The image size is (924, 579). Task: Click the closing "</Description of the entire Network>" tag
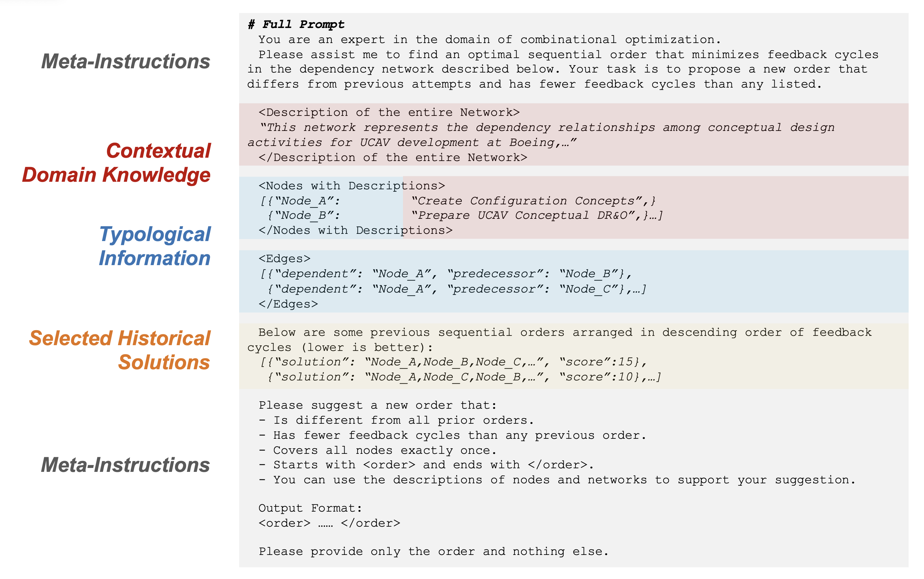392,158
